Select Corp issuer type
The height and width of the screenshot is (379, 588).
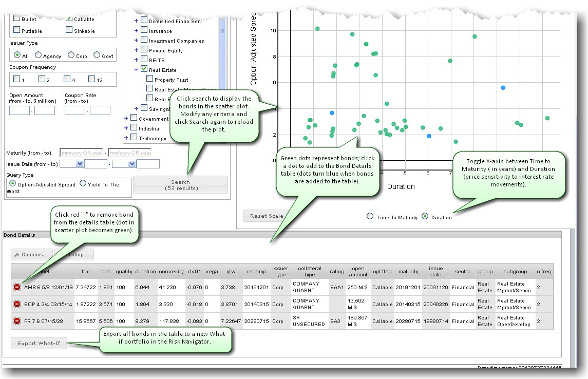(x=71, y=55)
